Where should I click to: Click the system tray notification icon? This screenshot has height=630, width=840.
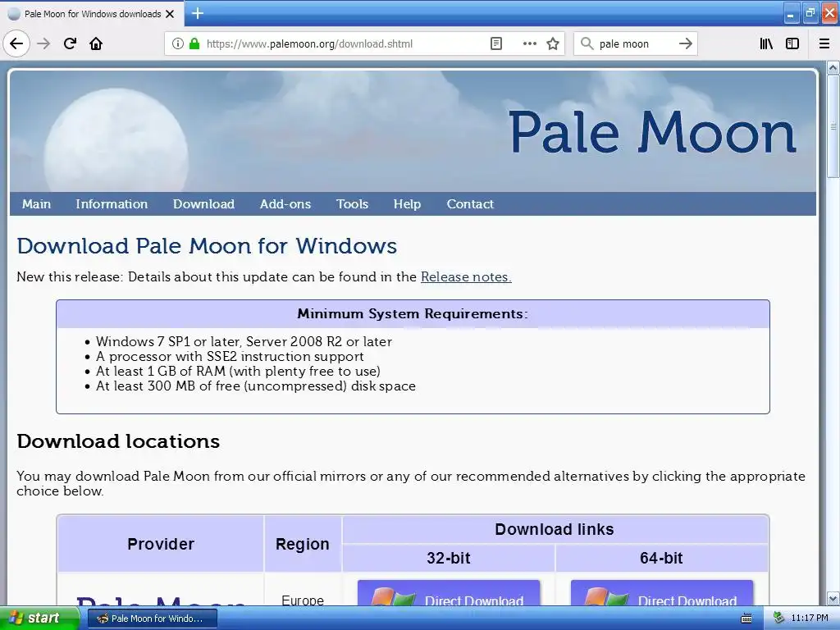click(778, 619)
